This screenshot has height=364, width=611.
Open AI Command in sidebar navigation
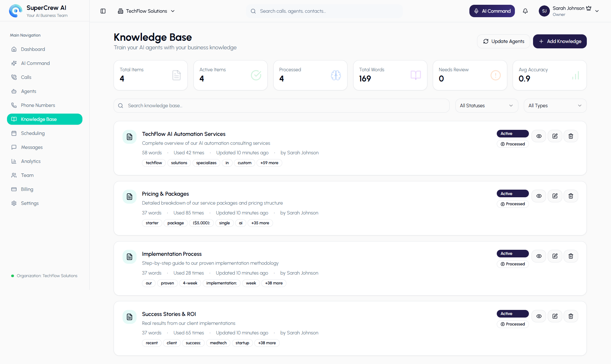point(45,63)
